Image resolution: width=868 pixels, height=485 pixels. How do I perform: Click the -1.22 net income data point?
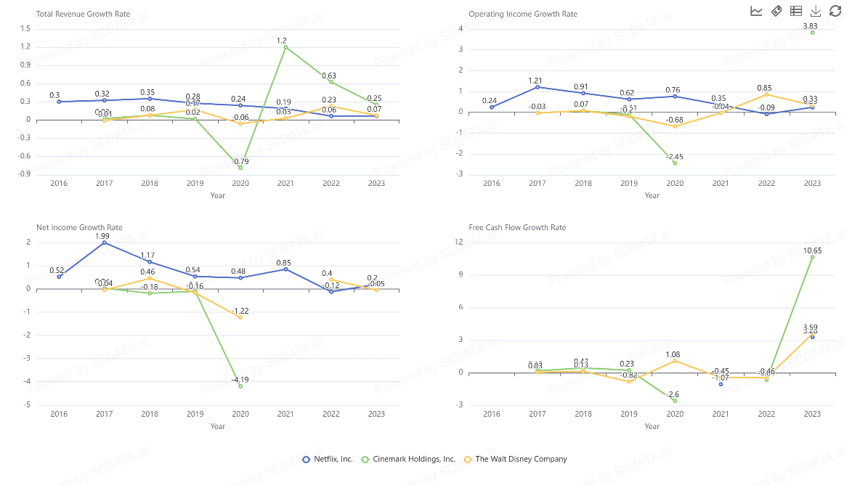(x=240, y=317)
